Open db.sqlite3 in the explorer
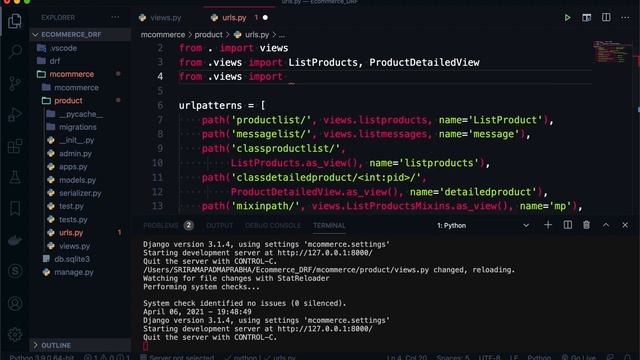Viewport: 640px width, 360px height. click(71, 259)
